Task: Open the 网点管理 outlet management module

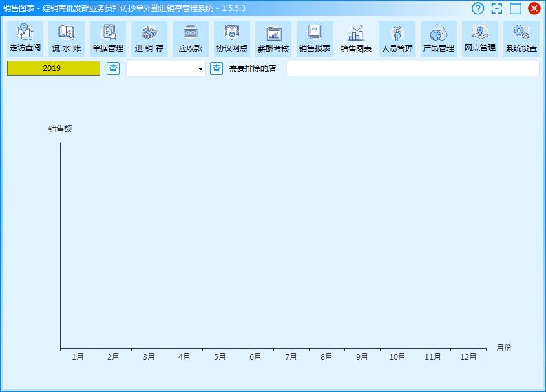Action: click(x=480, y=39)
